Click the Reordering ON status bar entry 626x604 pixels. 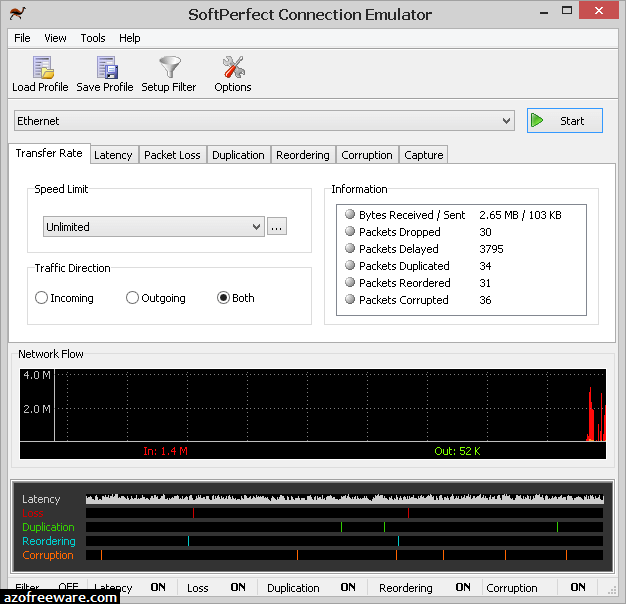[x=425, y=587]
